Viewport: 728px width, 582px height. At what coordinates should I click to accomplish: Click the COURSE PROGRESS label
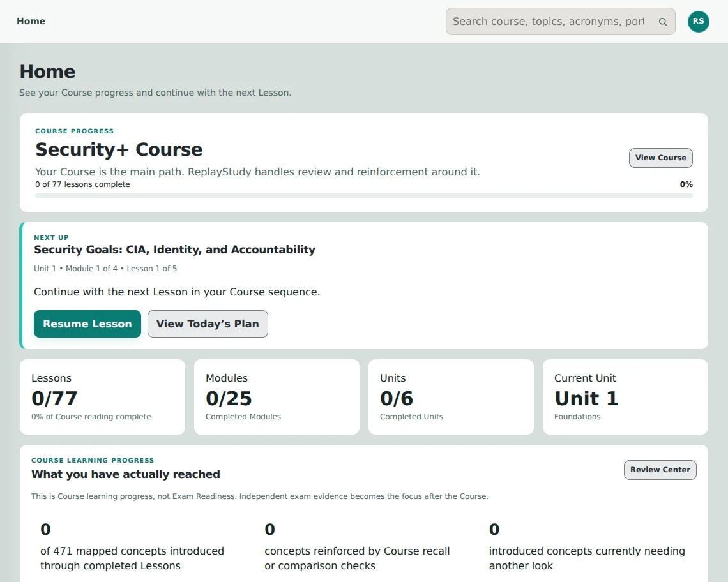tap(74, 131)
